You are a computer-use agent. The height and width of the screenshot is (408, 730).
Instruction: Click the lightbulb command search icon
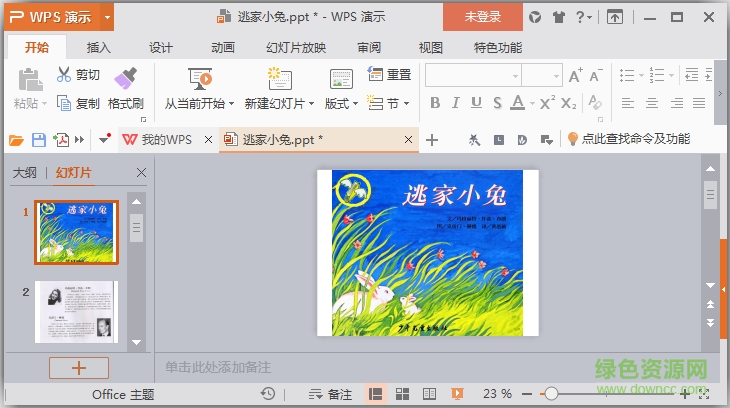[x=573, y=139]
